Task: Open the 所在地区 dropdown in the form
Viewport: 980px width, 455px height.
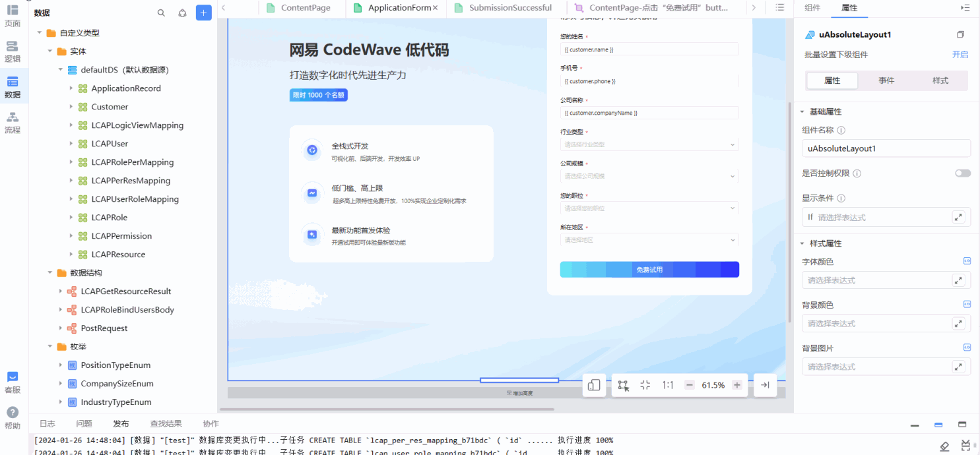Action: 649,240
